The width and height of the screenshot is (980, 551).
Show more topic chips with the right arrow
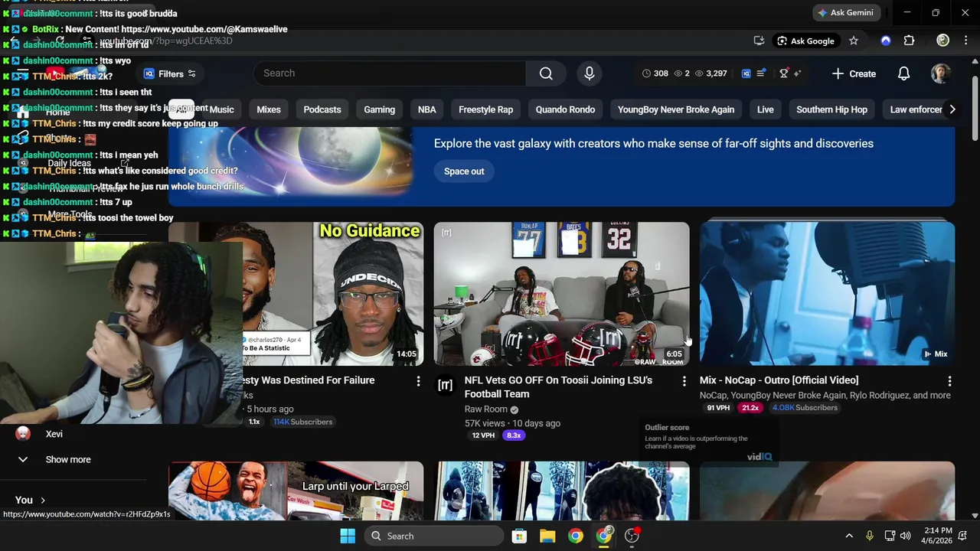pyautogui.click(x=952, y=109)
